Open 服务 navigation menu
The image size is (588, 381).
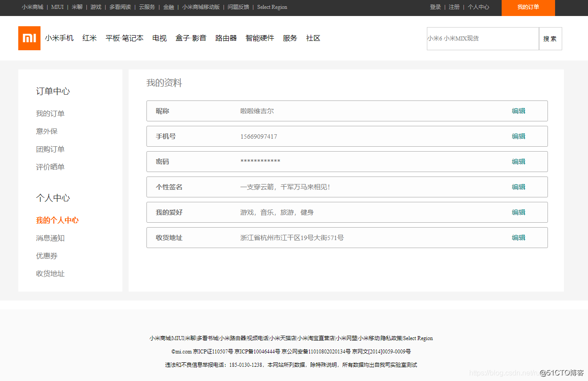[290, 38]
